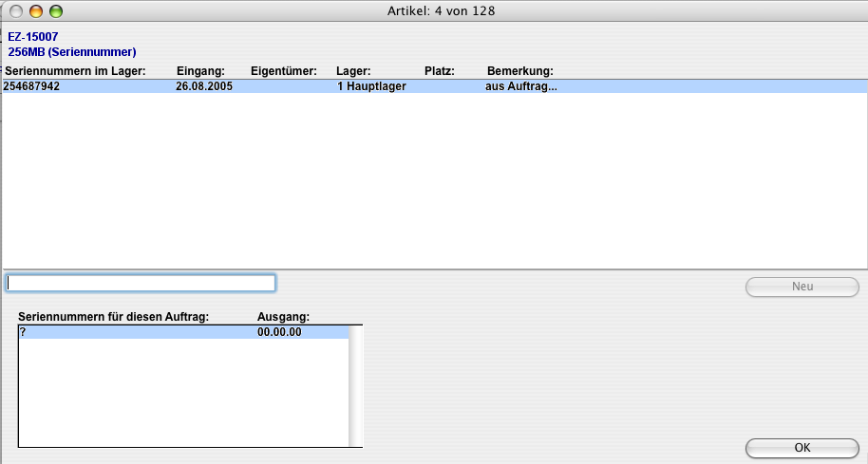Zoom the window with the green button
The height and width of the screenshot is (464, 868).
point(55,11)
